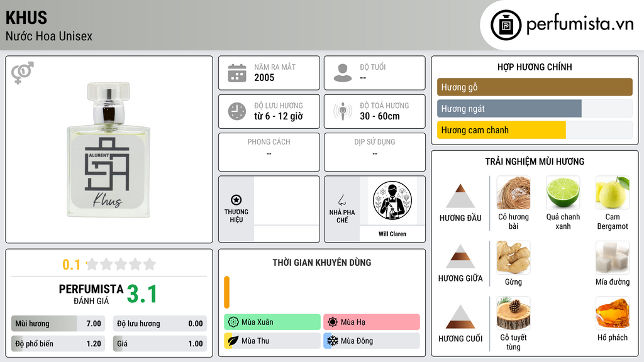Click the green Perfumista score 3.1
Screen dimensions: 644x362
pos(142,294)
